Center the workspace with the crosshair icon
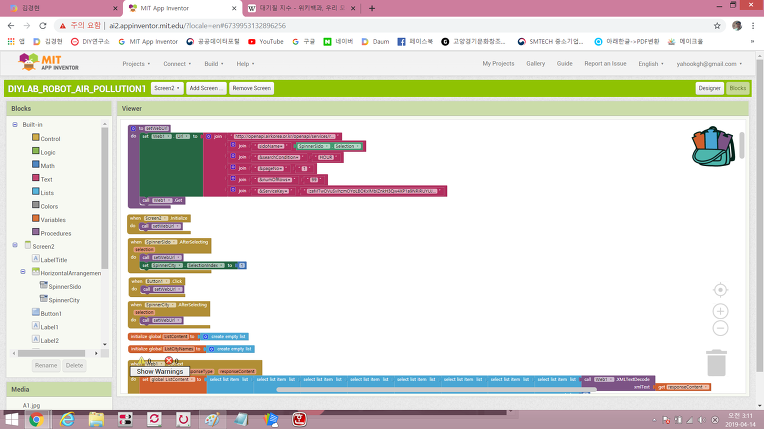Viewport: 764px width, 429px height. 720,290
